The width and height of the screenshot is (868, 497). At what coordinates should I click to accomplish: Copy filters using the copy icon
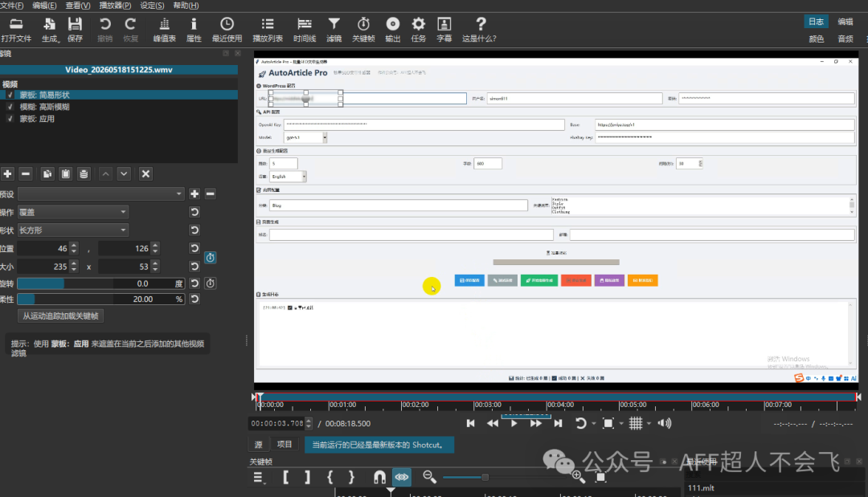[47, 173]
